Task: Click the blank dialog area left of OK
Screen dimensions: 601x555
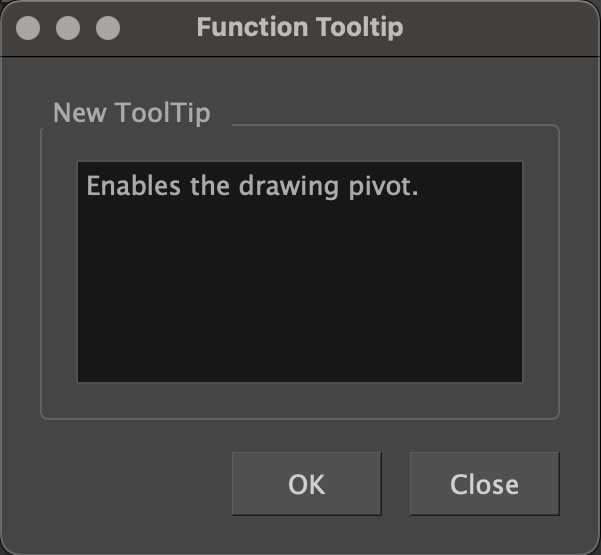Action: [130, 484]
